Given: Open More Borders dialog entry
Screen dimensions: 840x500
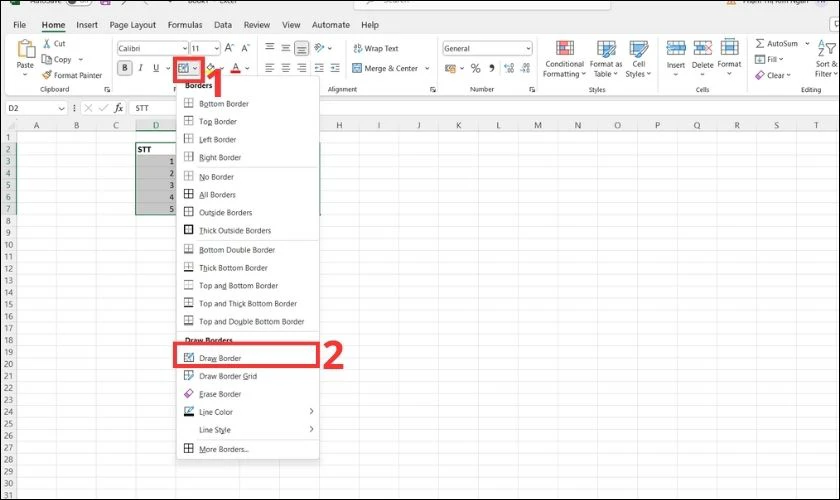Looking at the screenshot, I should tap(248, 449).
